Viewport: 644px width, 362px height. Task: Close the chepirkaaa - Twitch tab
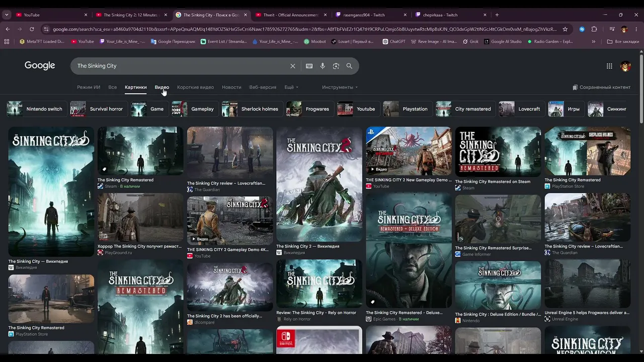pos(485,15)
